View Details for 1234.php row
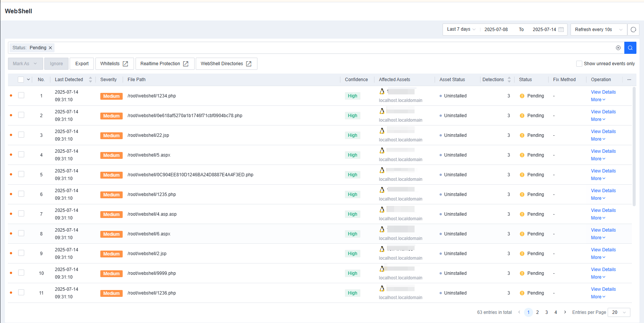The image size is (644, 323). click(x=603, y=92)
